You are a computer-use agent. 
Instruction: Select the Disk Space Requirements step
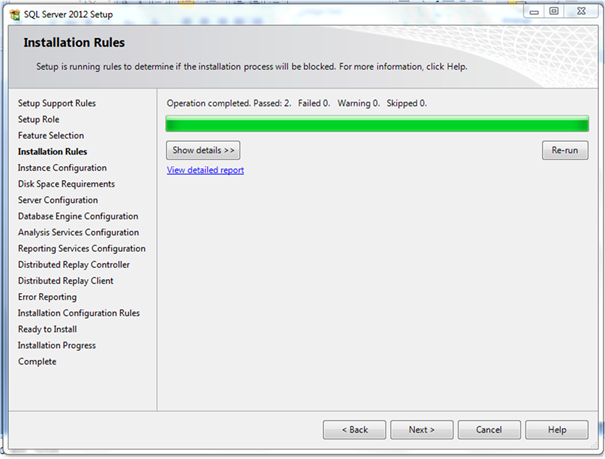tap(66, 184)
